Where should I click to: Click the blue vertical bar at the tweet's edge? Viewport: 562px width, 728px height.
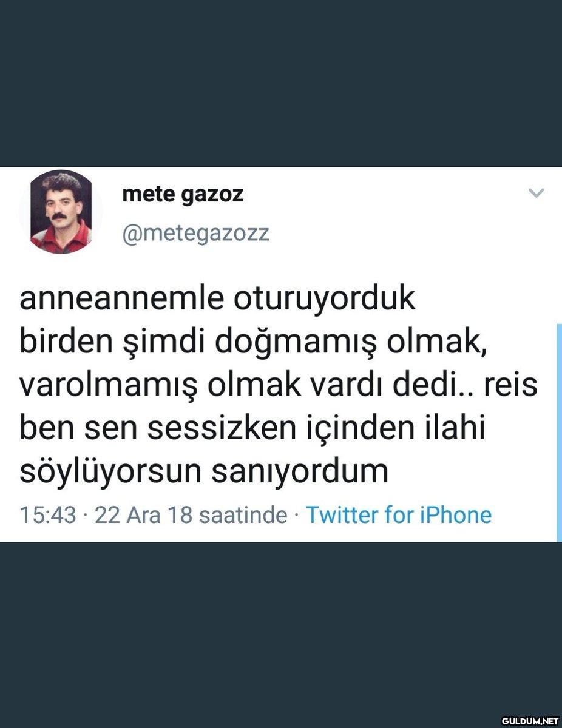(559, 433)
